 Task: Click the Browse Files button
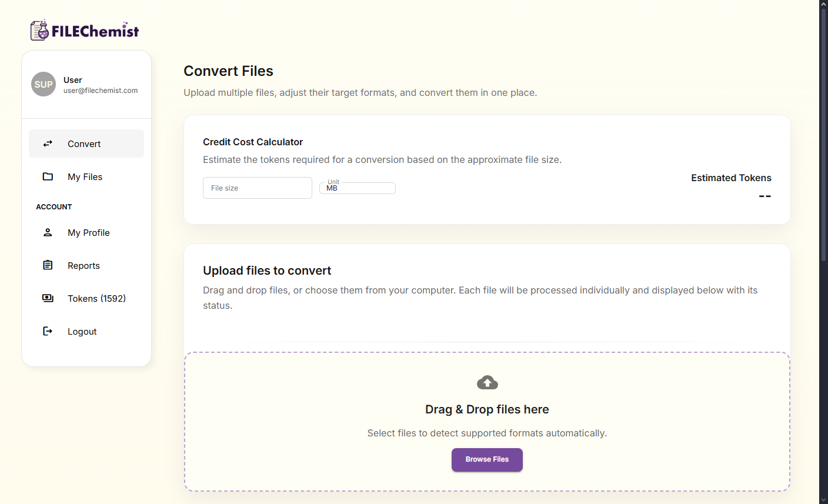[487, 459]
